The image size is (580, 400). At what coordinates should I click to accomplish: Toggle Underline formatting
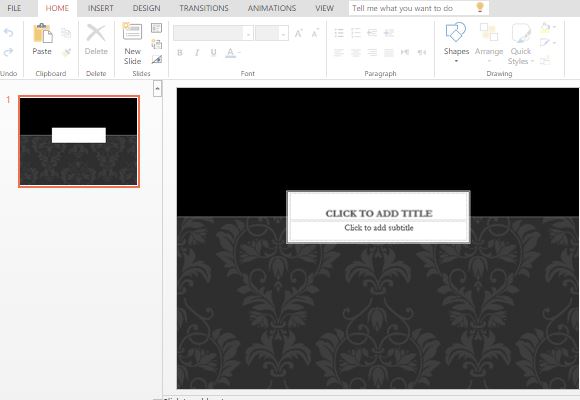tap(213, 53)
